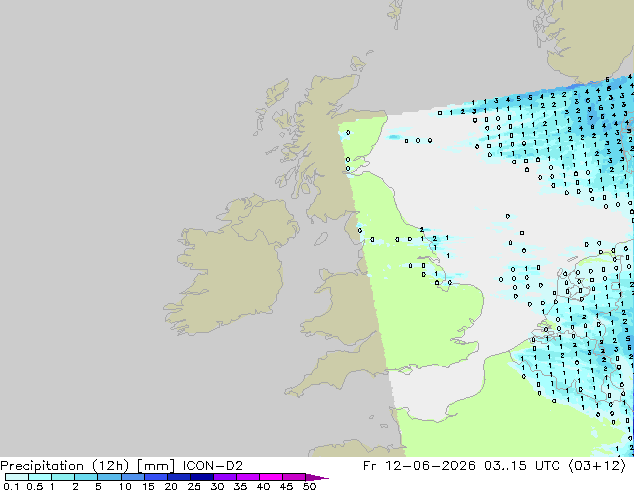
Task: Click the "35" legend scale value
Action: (x=240, y=486)
